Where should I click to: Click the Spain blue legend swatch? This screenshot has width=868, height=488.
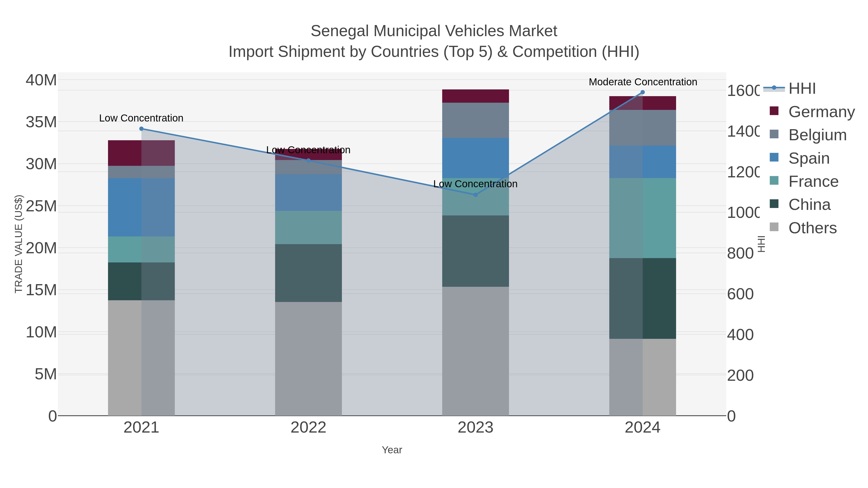[x=774, y=157]
